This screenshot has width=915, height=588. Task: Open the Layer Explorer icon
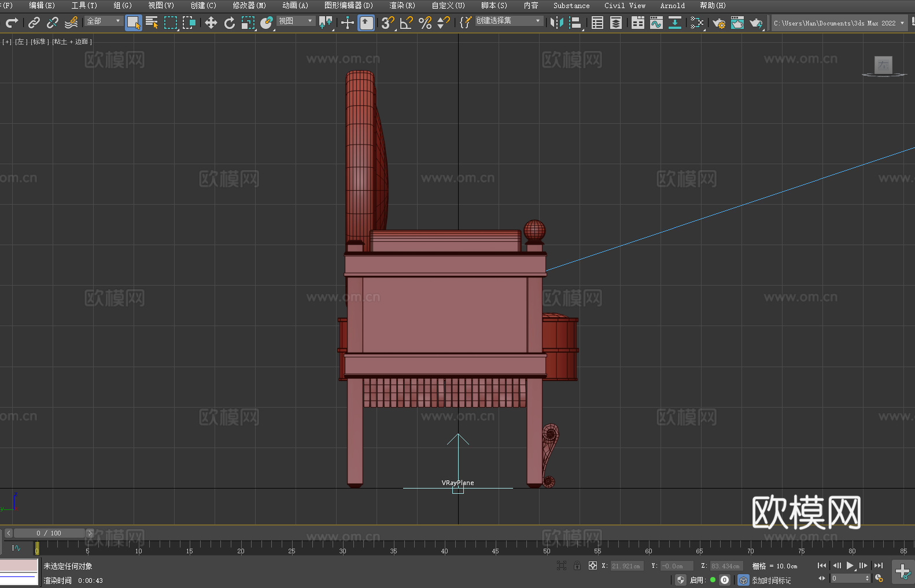[616, 23]
